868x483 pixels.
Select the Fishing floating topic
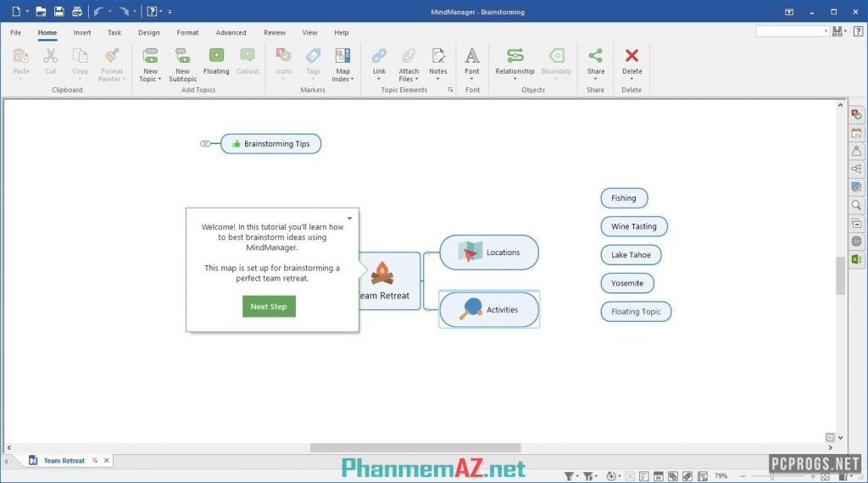point(624,198)
